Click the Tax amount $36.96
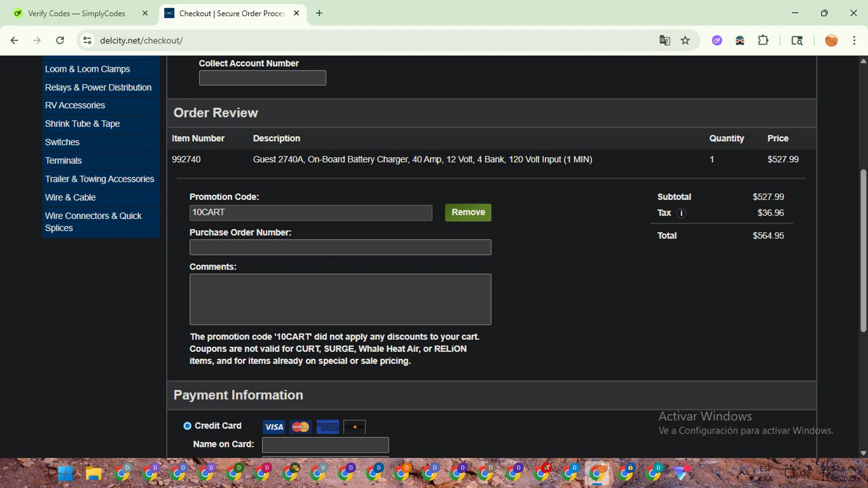This screenshot has height=488, width=868. (x=771, y=213)
